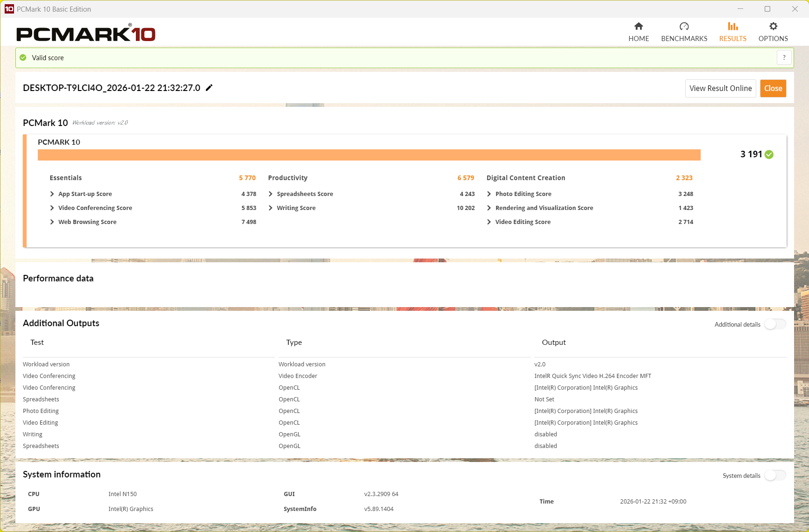809x532 pixels.
Task: Close the result with orange Close button
Action: 773,88
